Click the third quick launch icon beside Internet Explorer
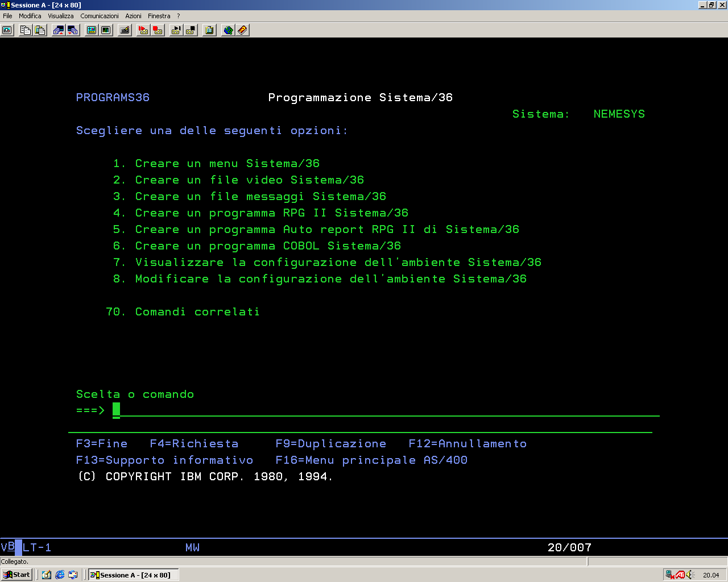The width and height of the screenshot is (728, 582). 73,575
